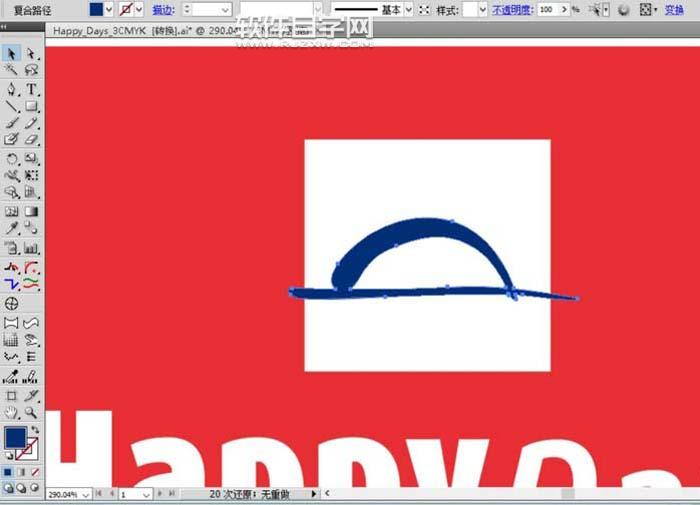Select the Rectangle tool
Viewport: 700px width, 505px height.
click(31, 106)
